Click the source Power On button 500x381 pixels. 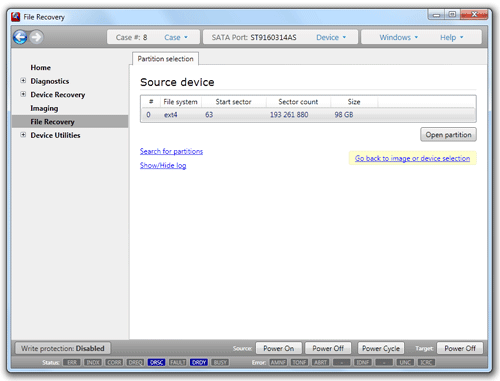(x=279, y=348)
